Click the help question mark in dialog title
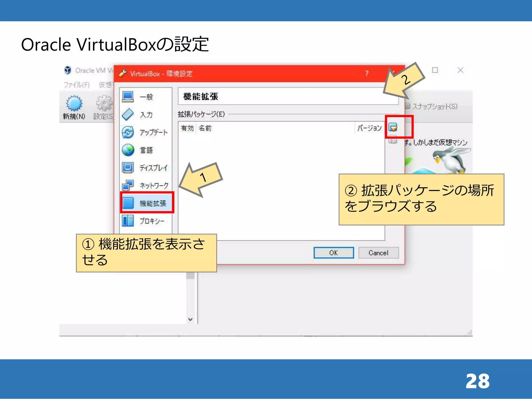This screenshot has height=399, width=532. [367, 74]
